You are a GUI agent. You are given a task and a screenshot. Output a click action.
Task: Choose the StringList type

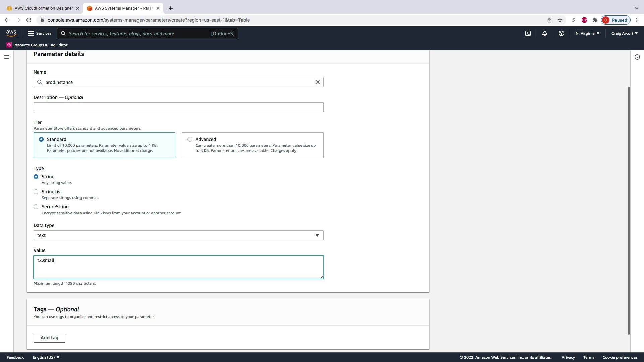36,192
